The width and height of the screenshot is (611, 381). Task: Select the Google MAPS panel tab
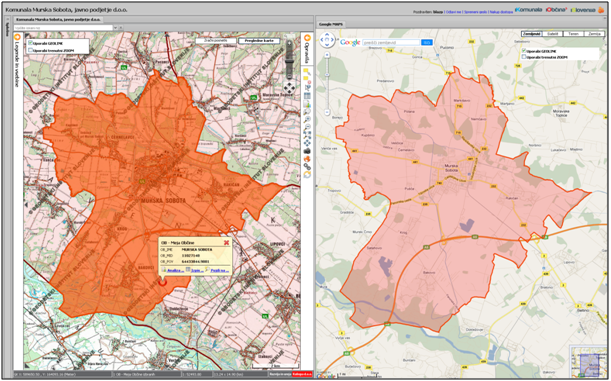pyautogui.click(x=331, y=25)
